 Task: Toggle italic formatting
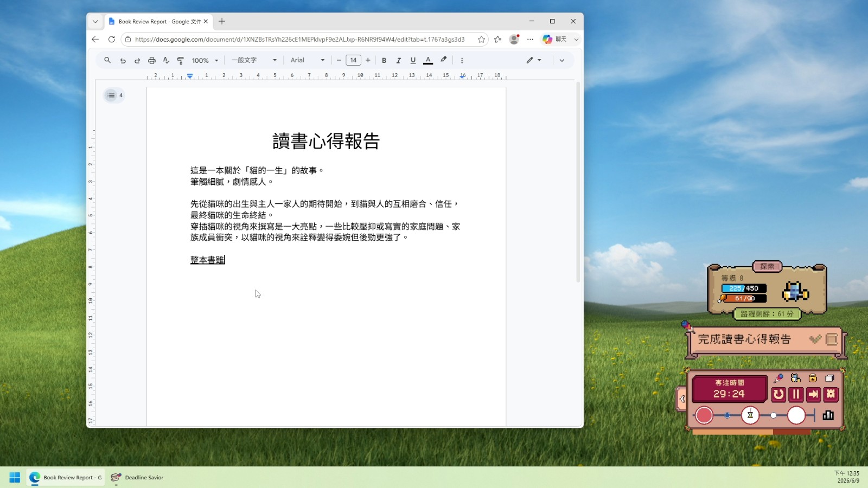click(399, 60)
